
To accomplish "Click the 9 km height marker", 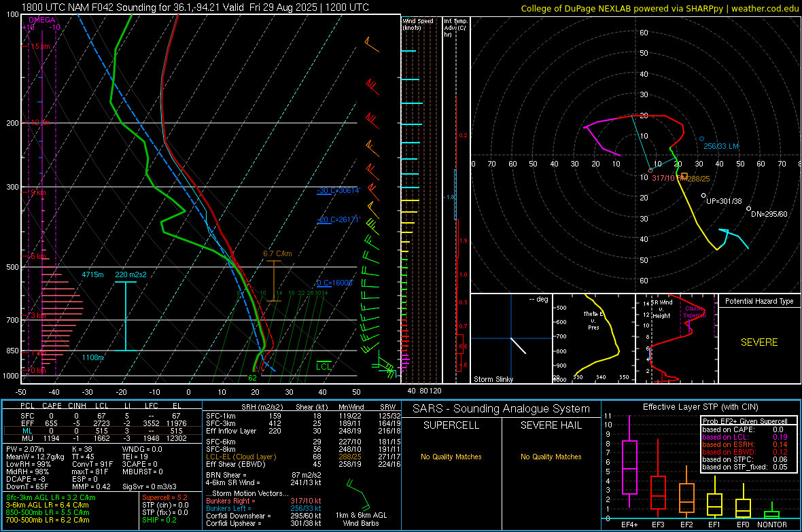I will (38, 193).
